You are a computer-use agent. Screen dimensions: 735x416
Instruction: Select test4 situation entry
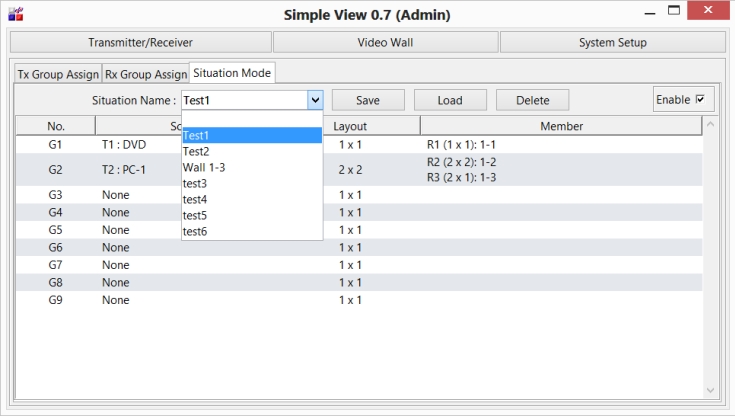pyautogui.click(x=195, y=199)
